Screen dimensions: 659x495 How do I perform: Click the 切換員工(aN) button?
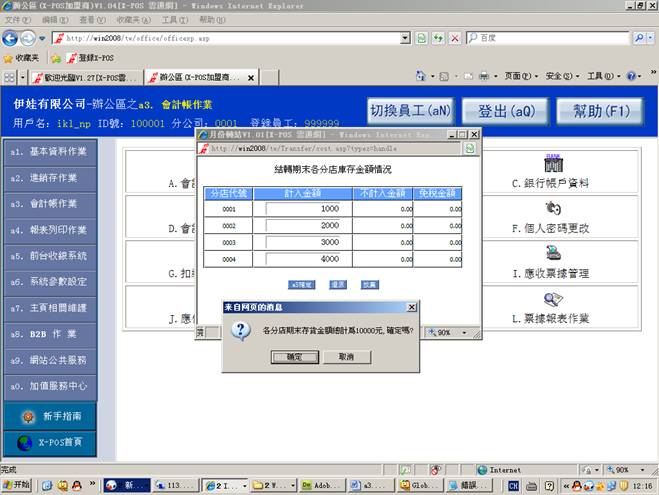pyautogui.click(x=409, y=111)
